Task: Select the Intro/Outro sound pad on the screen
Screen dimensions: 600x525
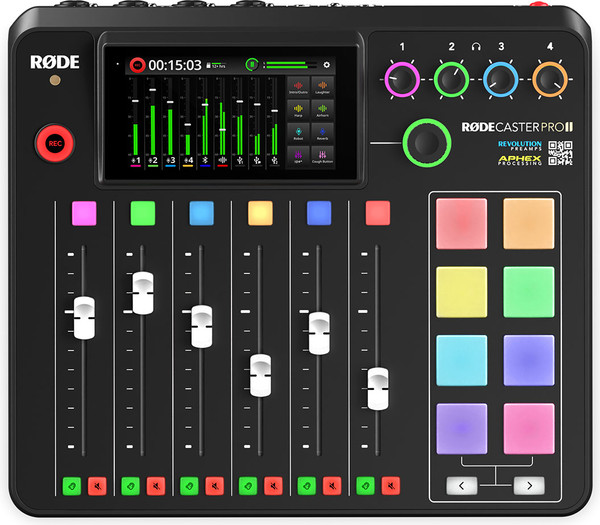Action: tap(298, 86)
